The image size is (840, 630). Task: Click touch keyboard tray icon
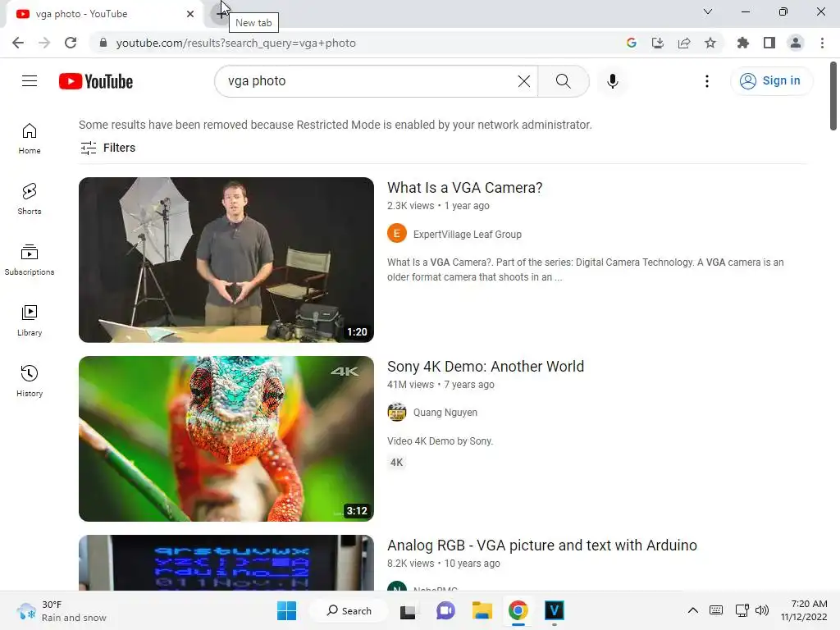coord(715,610)
